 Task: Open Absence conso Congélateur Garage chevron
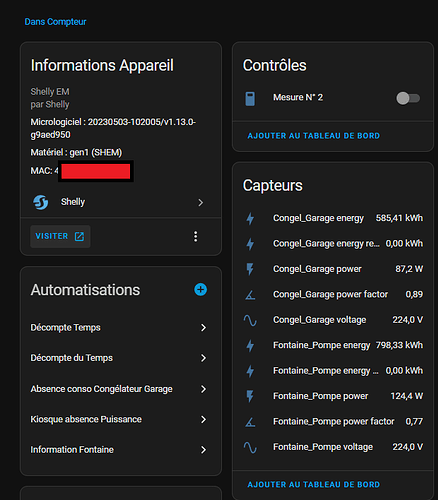click(x=203, y=389)
